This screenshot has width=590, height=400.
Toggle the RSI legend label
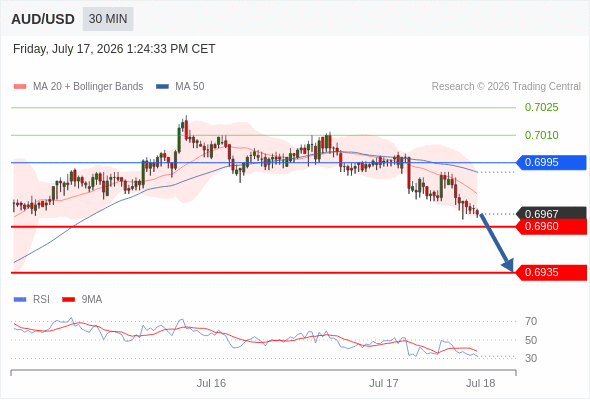tap(41, 300)
